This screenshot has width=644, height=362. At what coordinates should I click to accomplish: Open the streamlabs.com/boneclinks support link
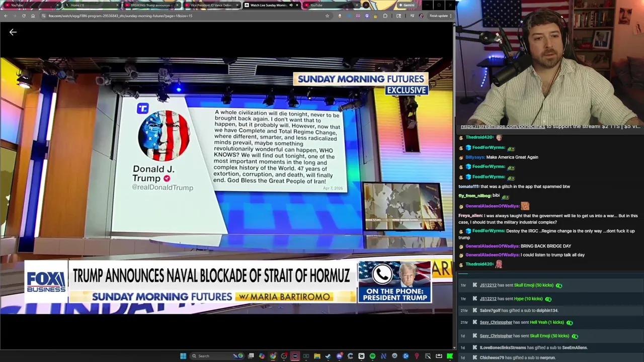click(x=503, y=127)
